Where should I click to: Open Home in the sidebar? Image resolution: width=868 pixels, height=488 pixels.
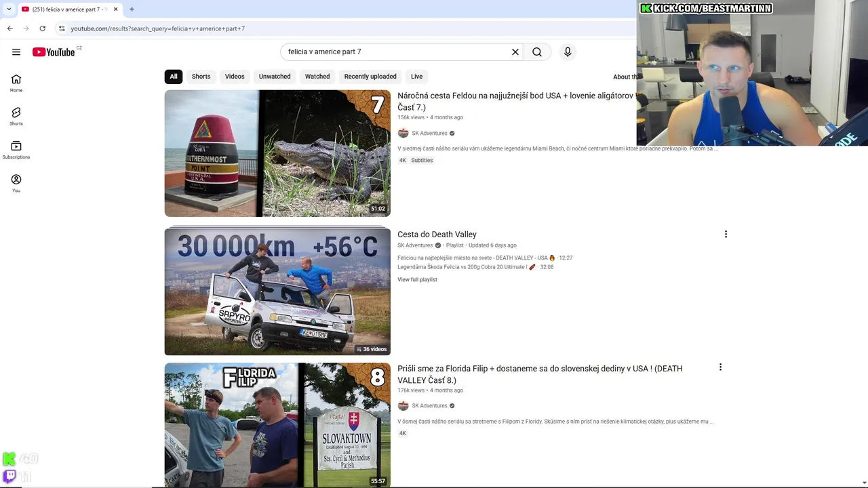coord(16,83)
